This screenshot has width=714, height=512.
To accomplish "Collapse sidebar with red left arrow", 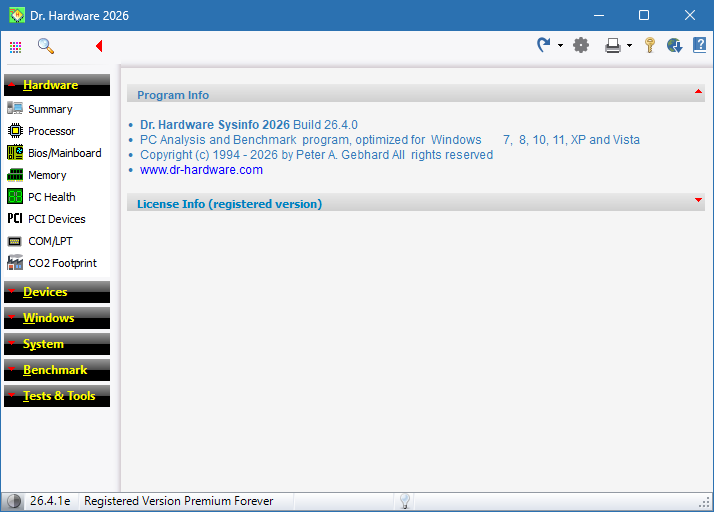I will click(x=99, y=46).
